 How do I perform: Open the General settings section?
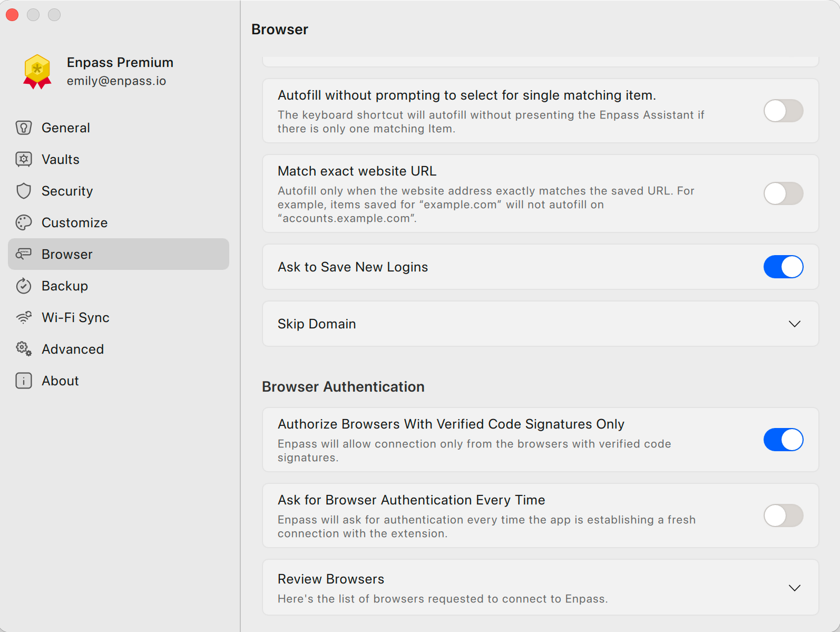coord(119,128)
